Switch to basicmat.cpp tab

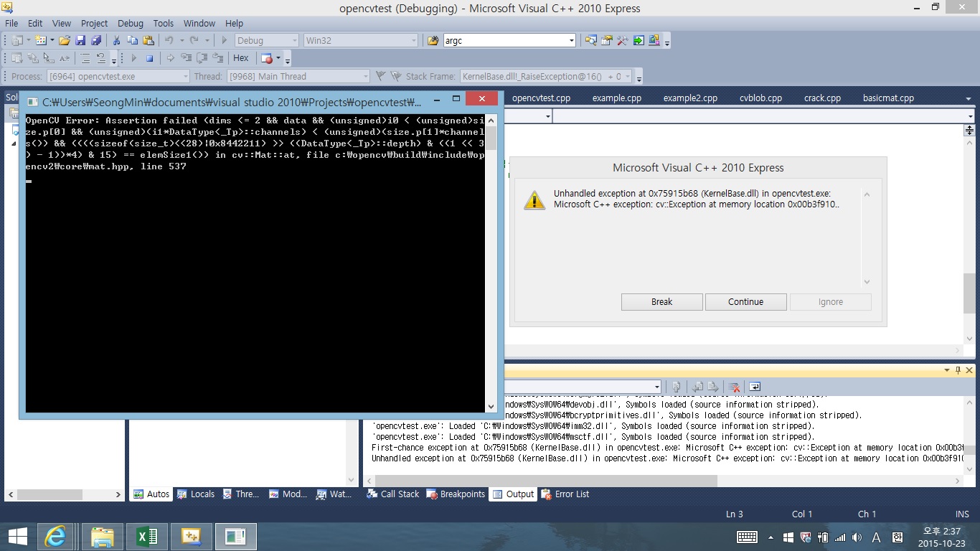tap(888, 98)
